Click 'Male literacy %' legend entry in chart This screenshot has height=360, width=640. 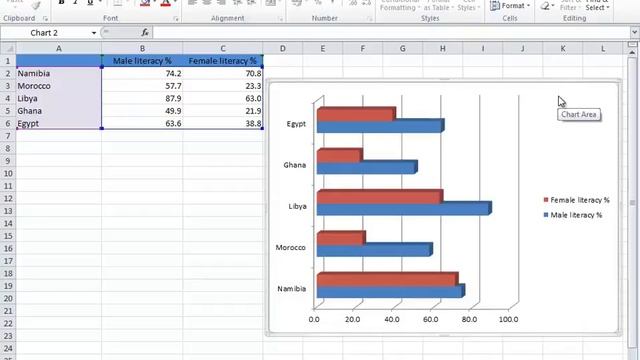[573, 215]
